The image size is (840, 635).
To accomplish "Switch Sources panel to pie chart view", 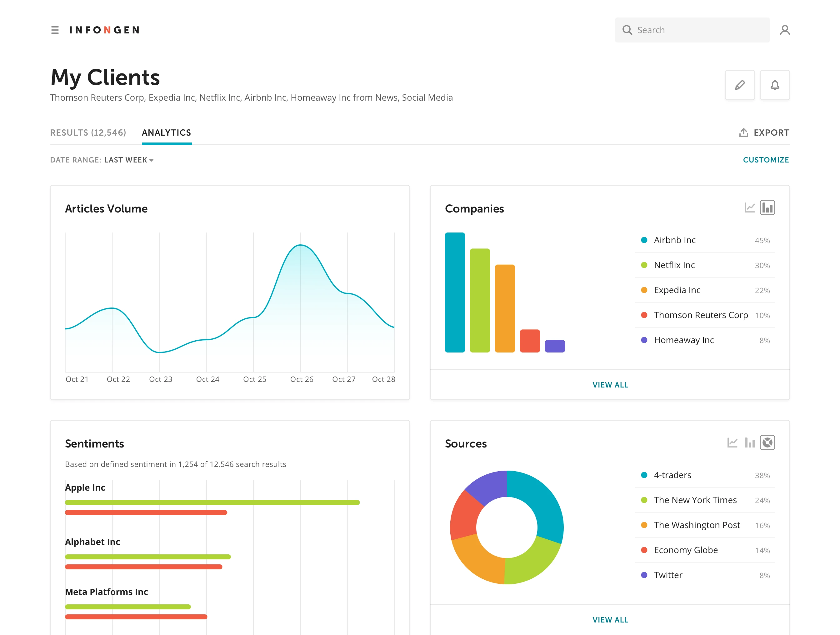I will tap(767, 442).
